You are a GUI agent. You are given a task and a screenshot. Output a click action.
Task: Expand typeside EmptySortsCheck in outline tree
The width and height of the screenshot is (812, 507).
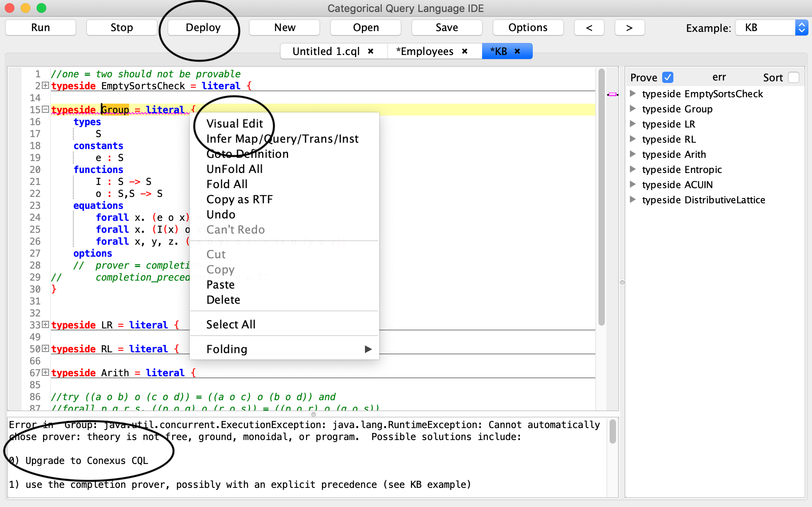[633, 94]
